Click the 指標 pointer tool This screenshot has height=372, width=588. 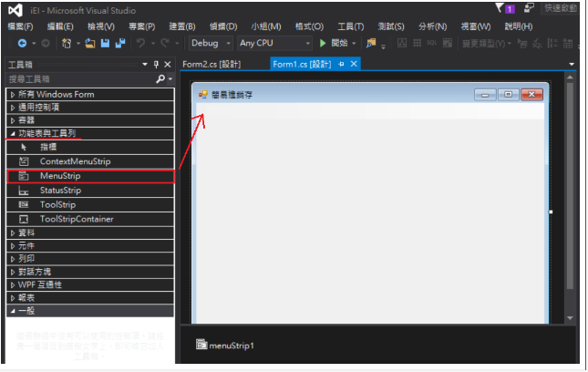pyautogui.click(x=48, y=146)
